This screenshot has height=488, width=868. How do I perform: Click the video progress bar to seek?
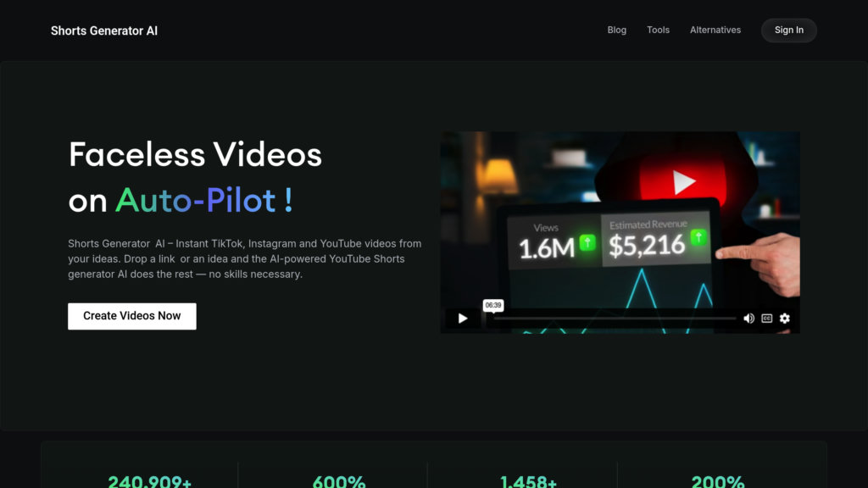coord(615,319)
